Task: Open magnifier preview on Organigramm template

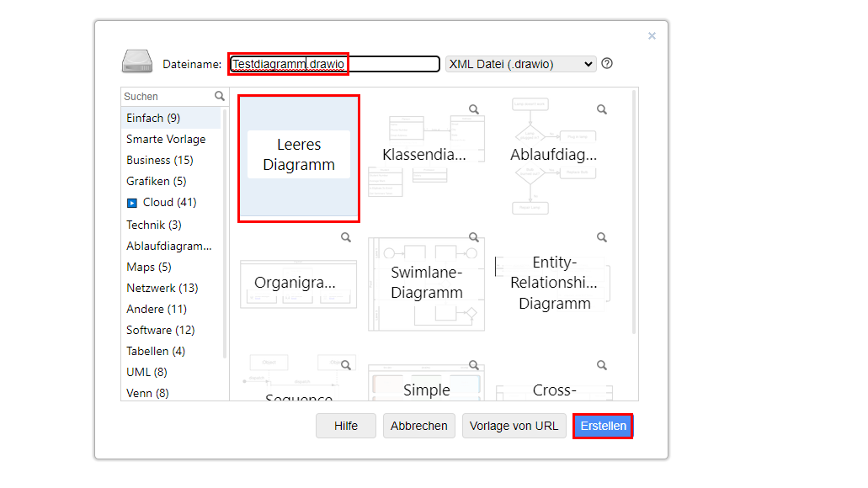Action: (x=345, y=236)
